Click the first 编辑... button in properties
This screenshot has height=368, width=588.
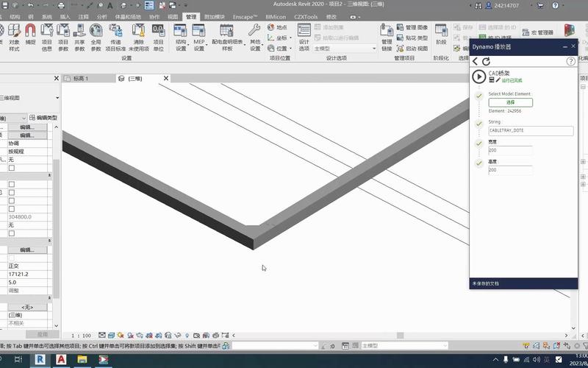pyautogui.click(x=27, y=127)
